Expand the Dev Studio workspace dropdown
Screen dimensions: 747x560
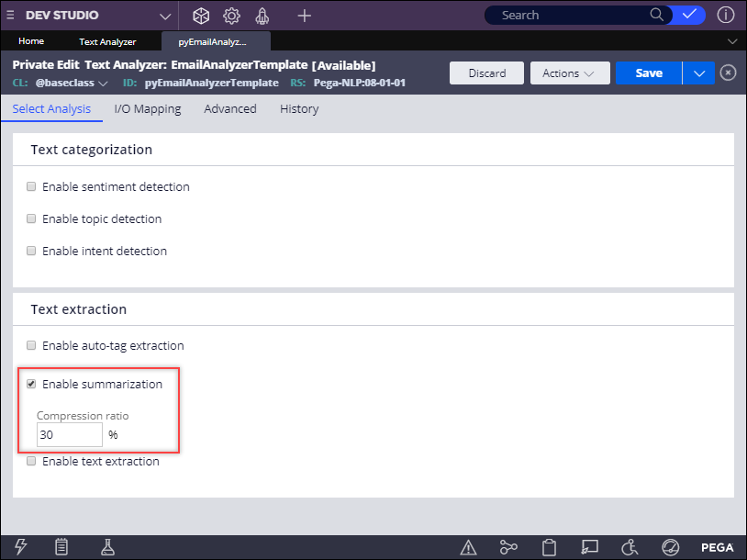tap(164, 16)
